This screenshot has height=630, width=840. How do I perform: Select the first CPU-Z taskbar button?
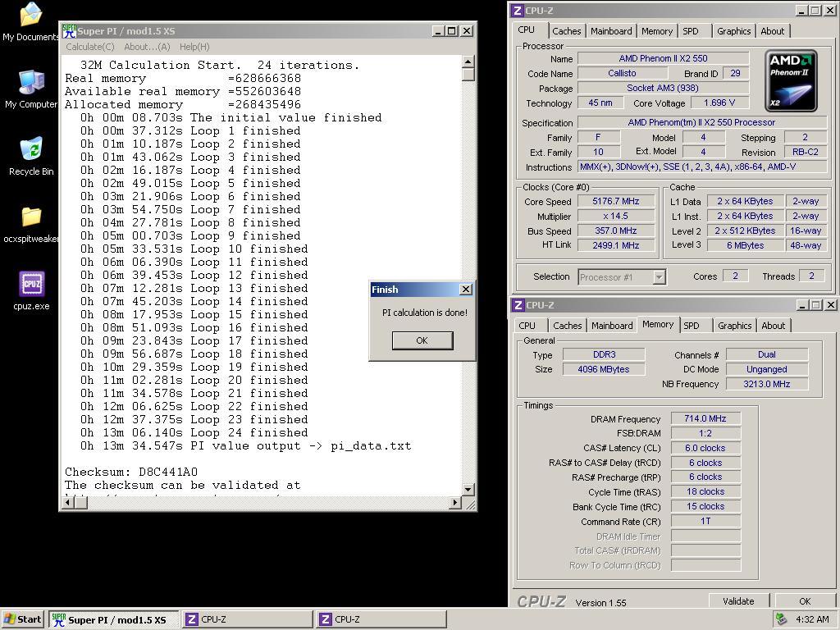pyautogui.click(x=247, y=620)
